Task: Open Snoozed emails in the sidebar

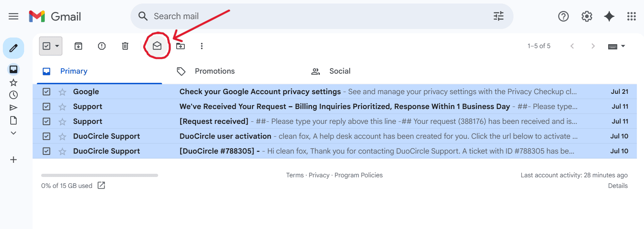Action: pyautogui.click(x=13, y=95)
